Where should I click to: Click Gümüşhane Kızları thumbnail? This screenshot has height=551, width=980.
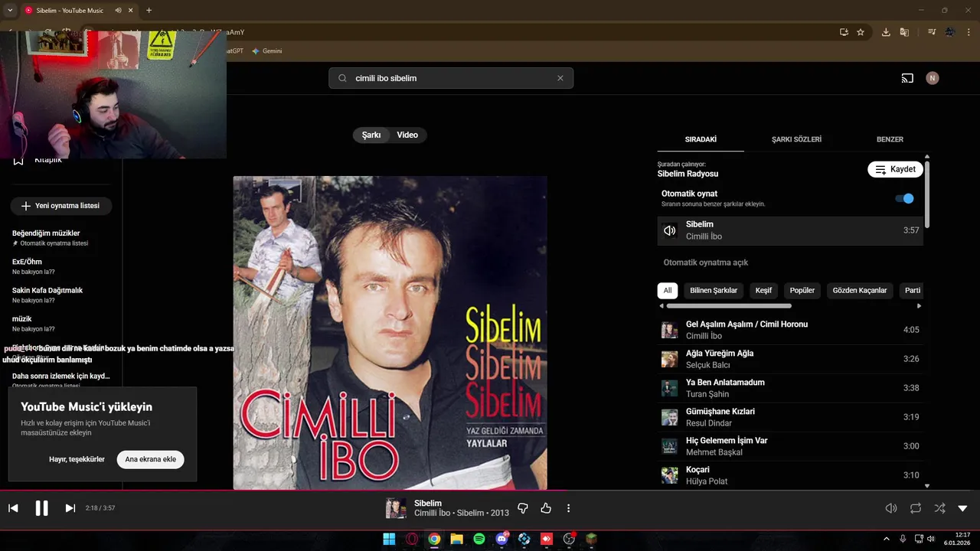click(669, 417)
